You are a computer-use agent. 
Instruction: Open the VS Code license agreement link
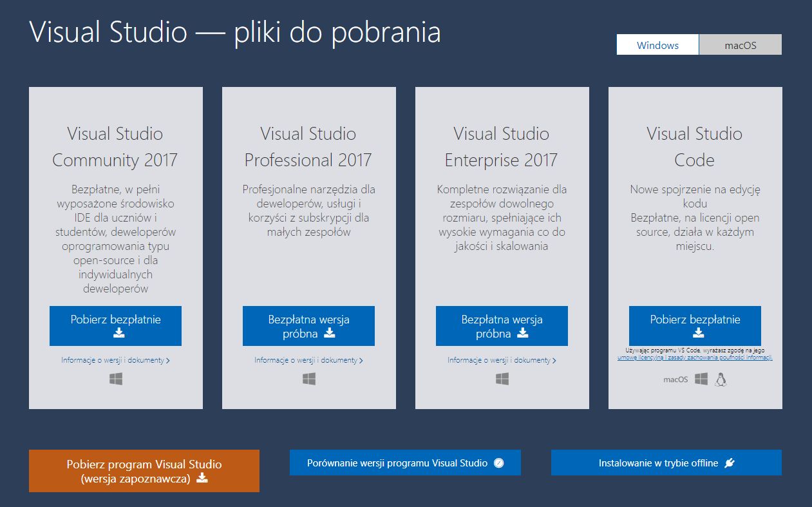coord(695,357)
